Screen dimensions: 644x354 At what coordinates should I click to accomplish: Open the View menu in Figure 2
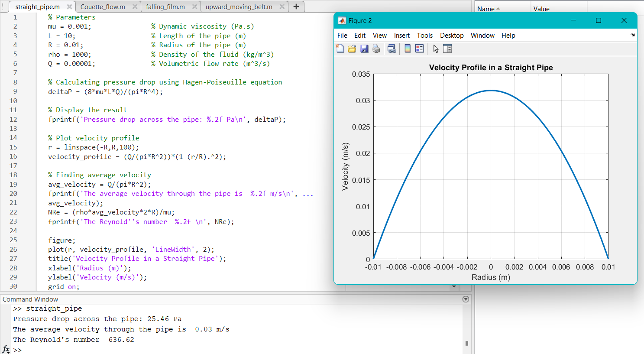click(x=380, y=36)
